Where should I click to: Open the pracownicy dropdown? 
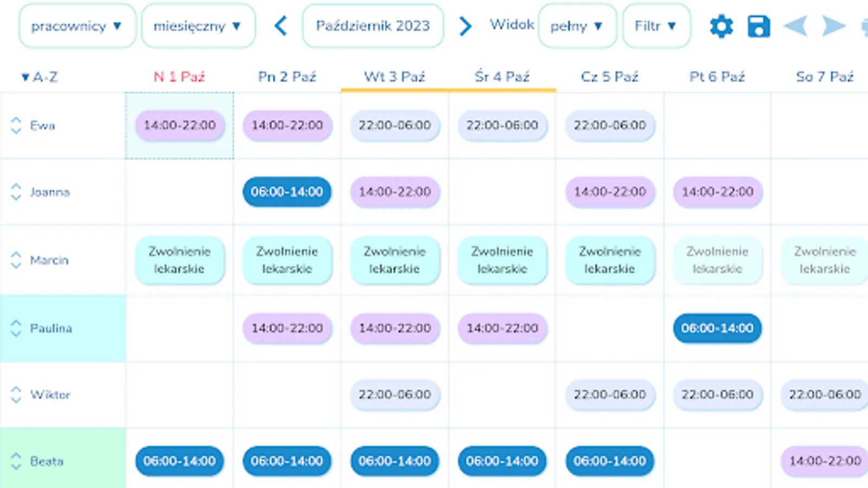[x=77, y=26]
